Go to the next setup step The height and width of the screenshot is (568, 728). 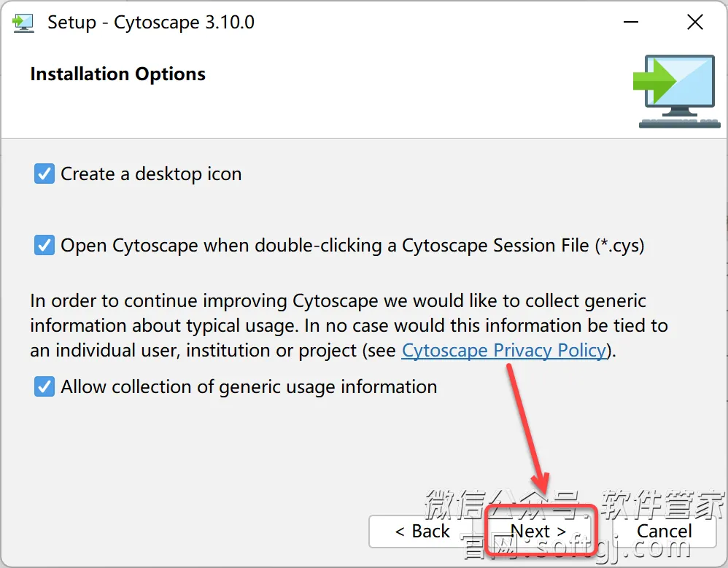tap(538, 531)
